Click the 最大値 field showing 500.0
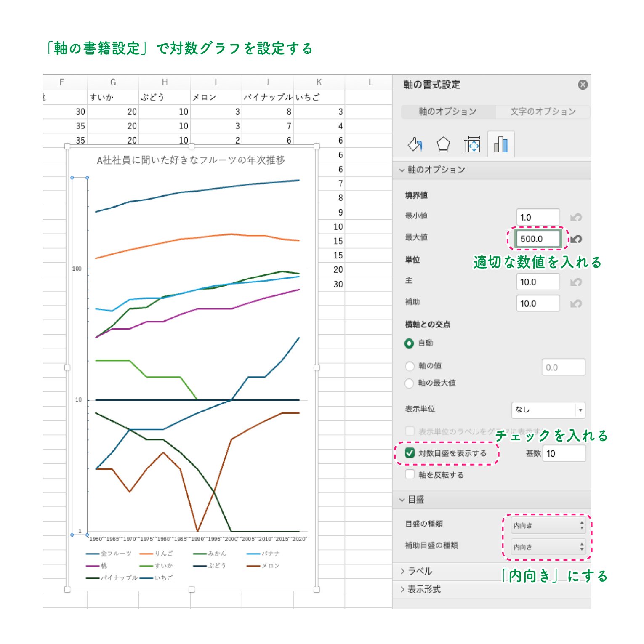644x644 pixels. coord(538,239)
